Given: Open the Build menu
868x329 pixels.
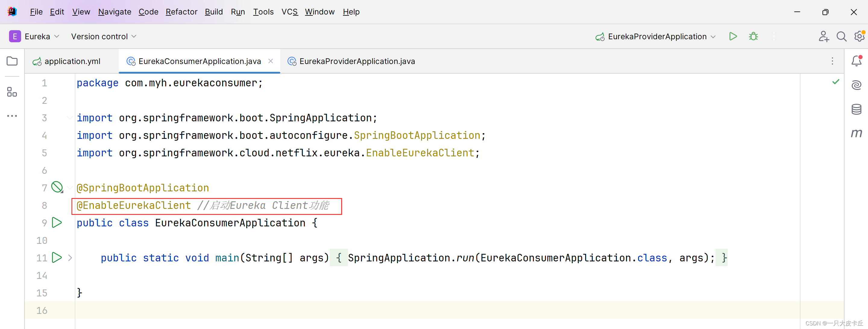Looking at the screenshot, I should [x=214, y=12].
